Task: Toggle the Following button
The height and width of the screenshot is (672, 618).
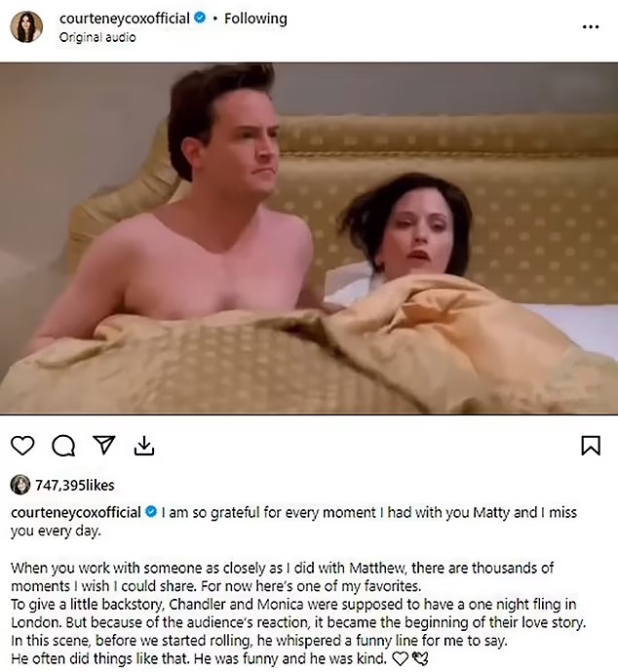Action: click(255, 19)
